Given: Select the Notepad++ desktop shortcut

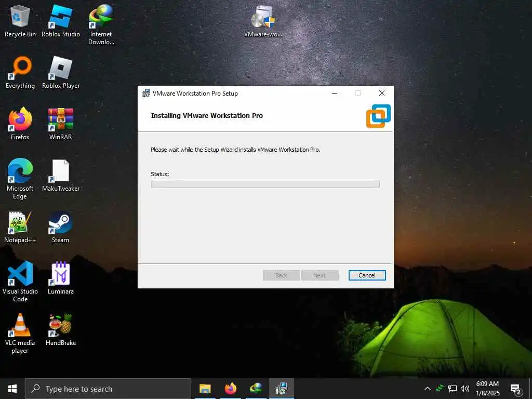Looking at the screenshot, I should 20,228.
